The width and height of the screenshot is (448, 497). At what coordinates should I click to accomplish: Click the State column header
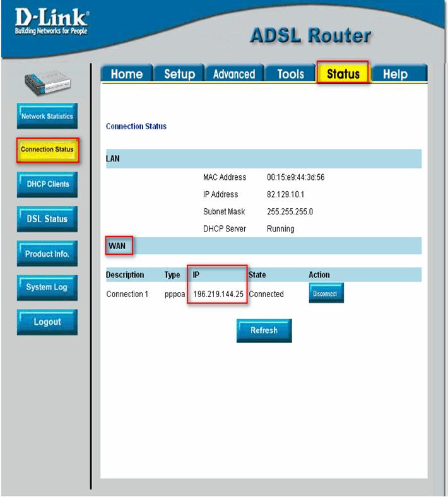click(x=257, y=275)
